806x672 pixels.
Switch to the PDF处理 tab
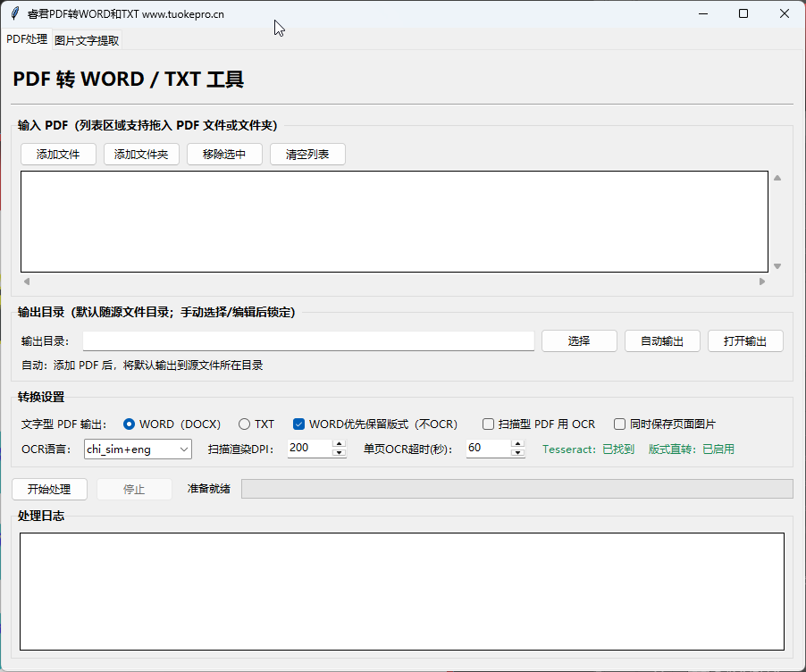[27, 39]
